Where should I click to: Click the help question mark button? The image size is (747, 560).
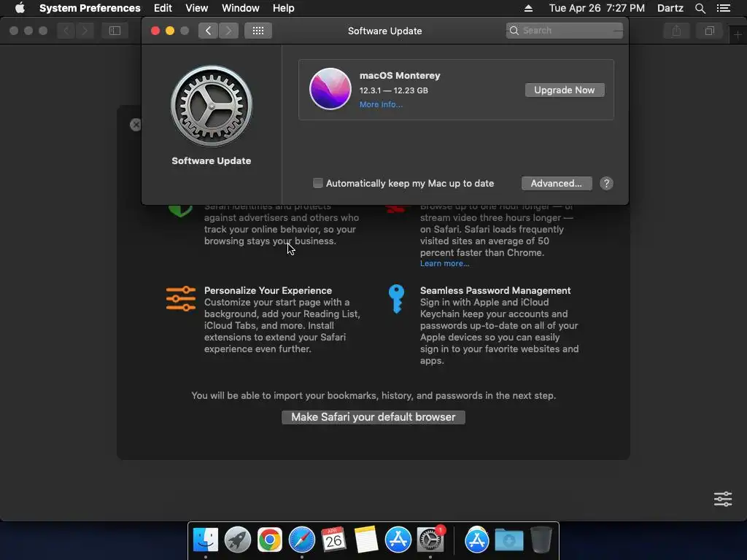pos(606,183)
